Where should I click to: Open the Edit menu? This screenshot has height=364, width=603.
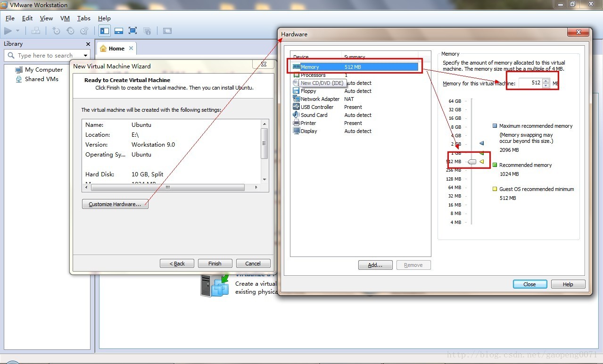pos(27,18)
